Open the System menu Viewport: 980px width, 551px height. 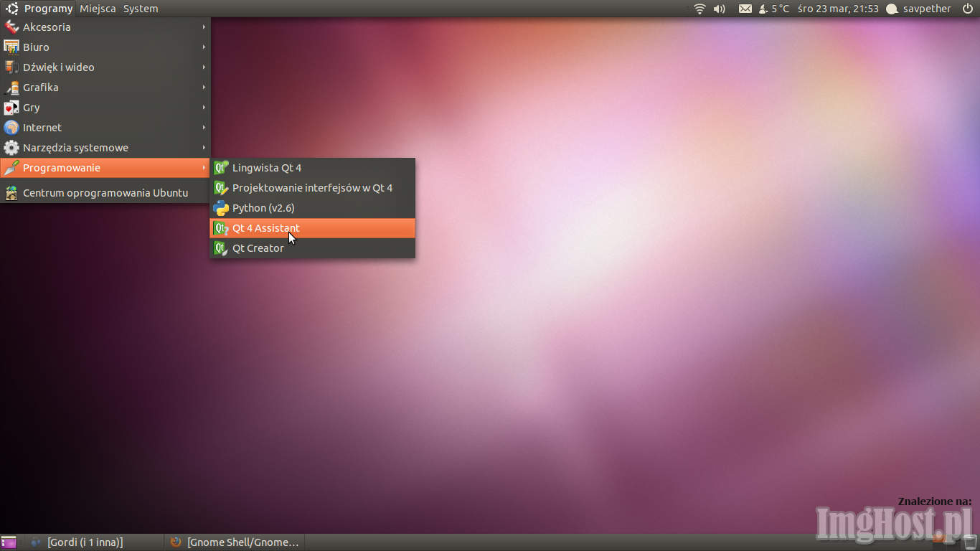tap(141, 9)
